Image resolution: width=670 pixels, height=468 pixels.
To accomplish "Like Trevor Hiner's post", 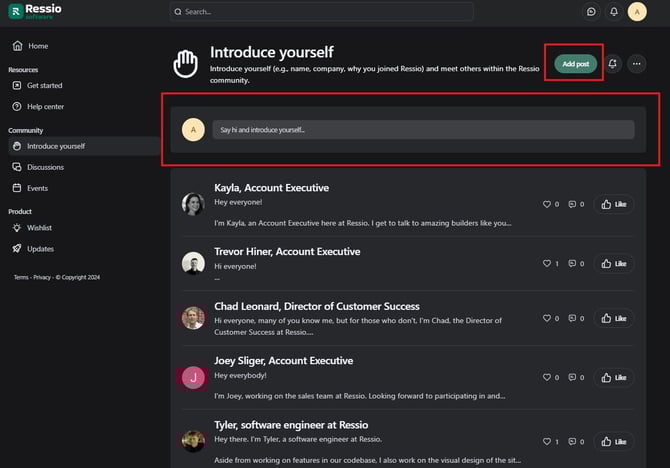I will [614, 264].
